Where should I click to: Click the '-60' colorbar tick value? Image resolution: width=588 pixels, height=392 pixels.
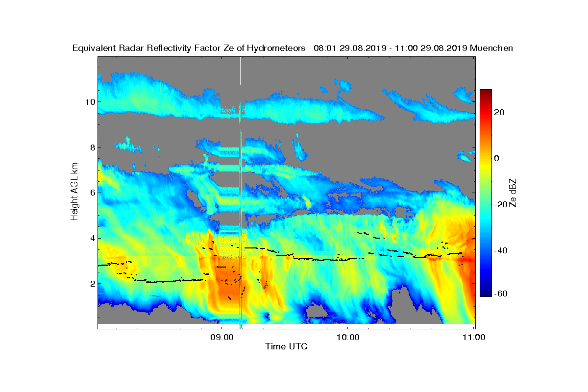(x=500, y=294)
